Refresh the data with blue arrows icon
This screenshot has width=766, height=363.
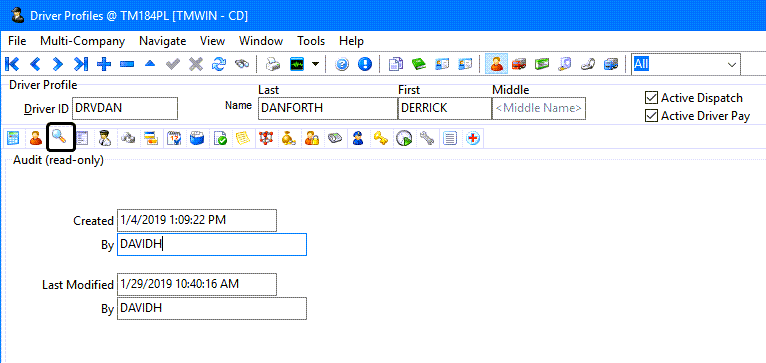pyautogui.click(x=219, y=64)
